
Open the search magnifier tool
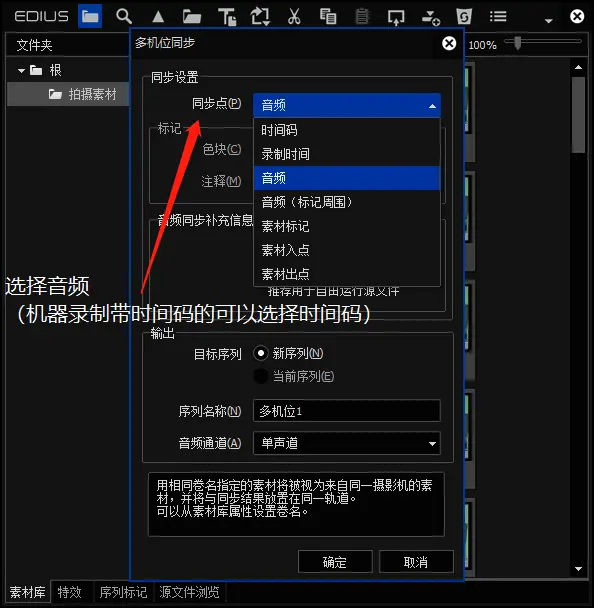124,16
